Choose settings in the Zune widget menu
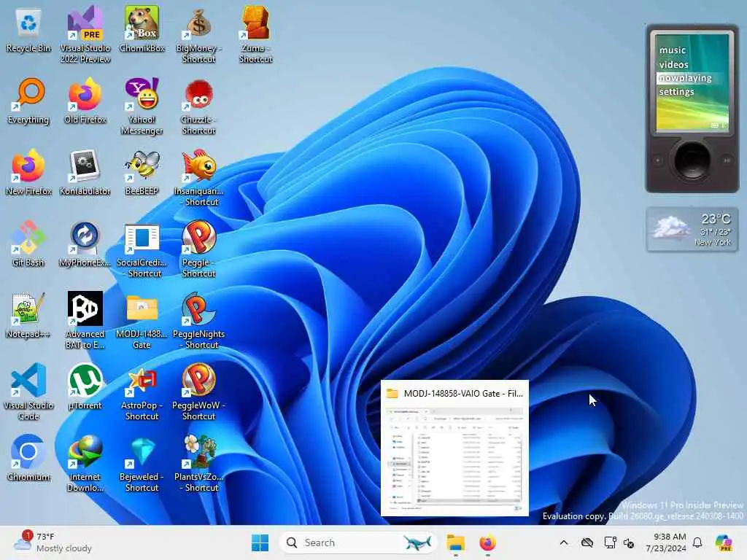 point(676,91)
